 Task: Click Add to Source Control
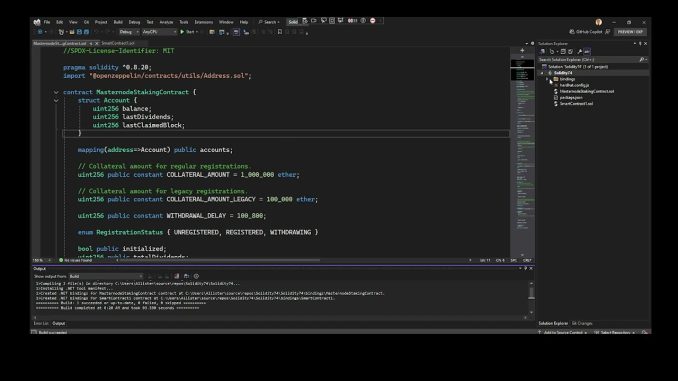(x=563, y=332)
